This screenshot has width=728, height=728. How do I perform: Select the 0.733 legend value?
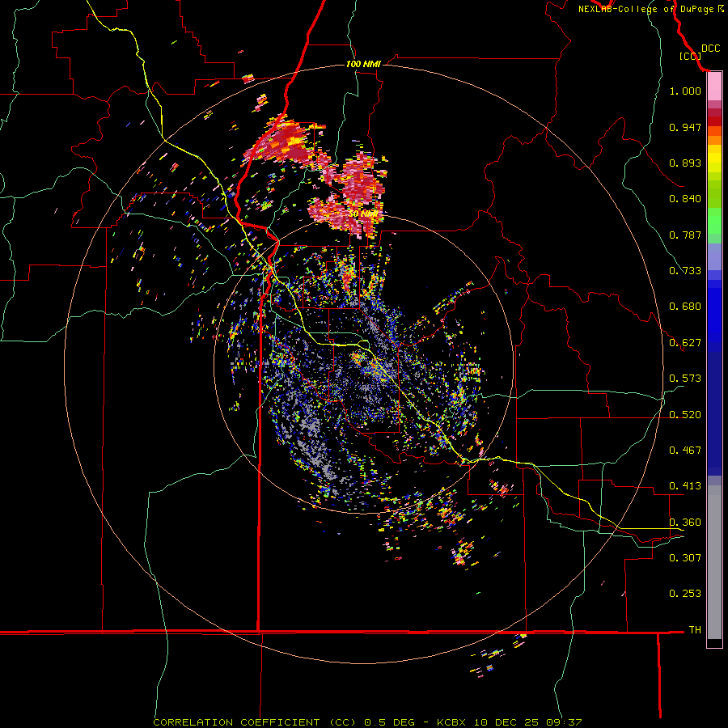coord(685,271)
